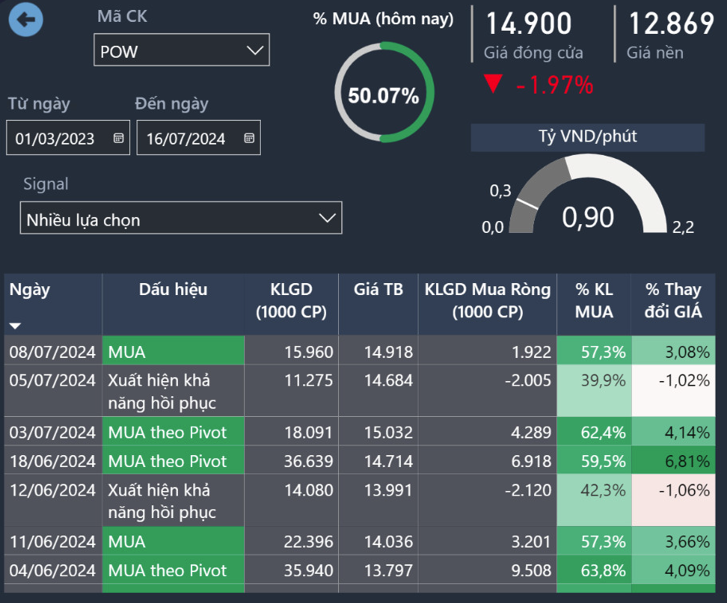Viewport: 727px width, 603px height.
Task: Click the 14.900 closing price card
Action: (532, 35)
